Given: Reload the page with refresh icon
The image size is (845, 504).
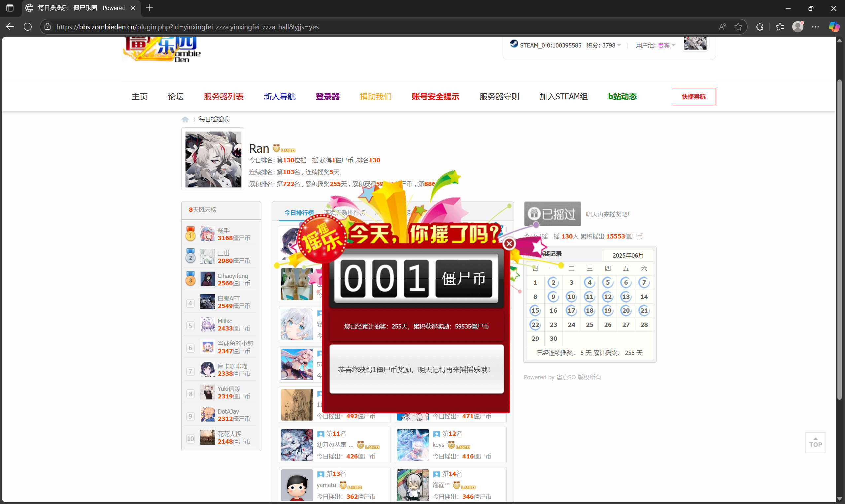Looking at the screenshot, I should [x=28, y=27].
